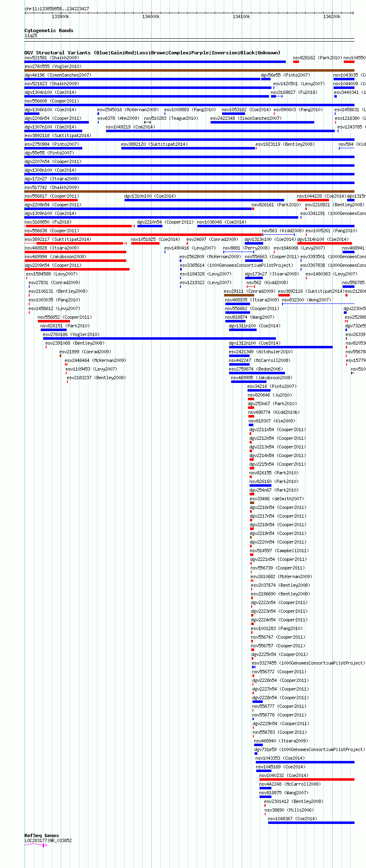
Task: Click the brown bar under esv2760555
Action: click(x=189, y=70)
